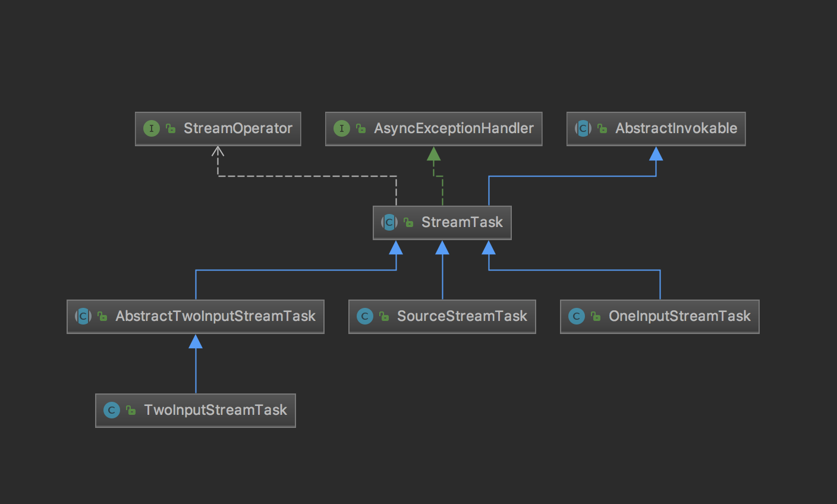Click the AbstractTwoInputStreamTask label text
The image size is (837, 504).
point(215,316)
